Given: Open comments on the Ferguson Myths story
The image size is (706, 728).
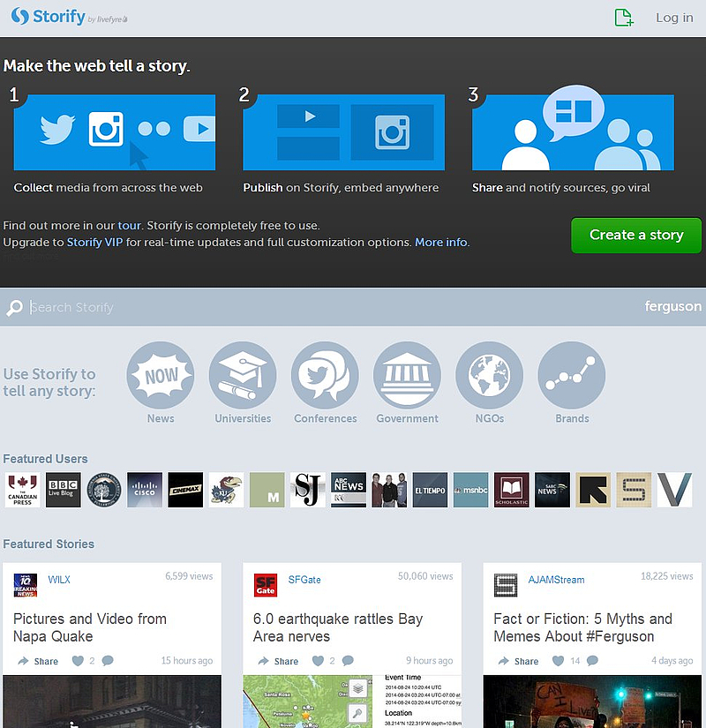Looking at the screenshot, I should pos(592,661).
